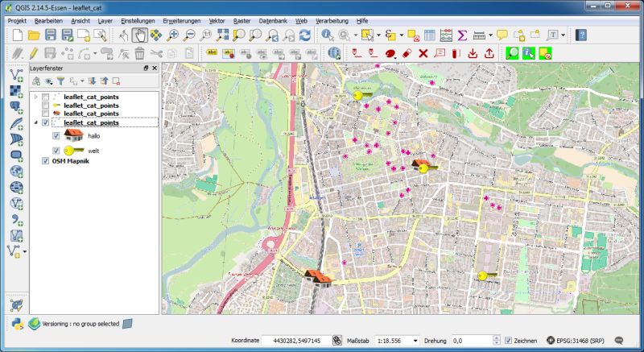Click the trash can delete selected icon
The image size is (644, 352).
139,53
